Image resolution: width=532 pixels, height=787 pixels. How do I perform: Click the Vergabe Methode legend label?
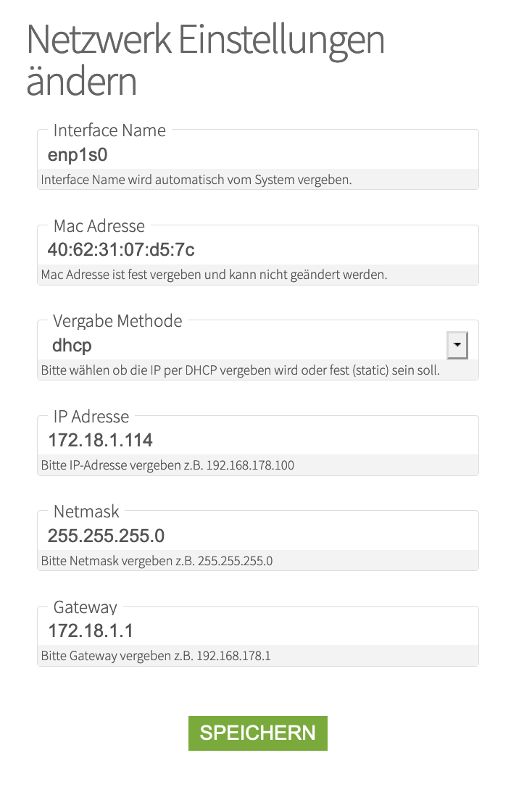(x=117, y=321)
